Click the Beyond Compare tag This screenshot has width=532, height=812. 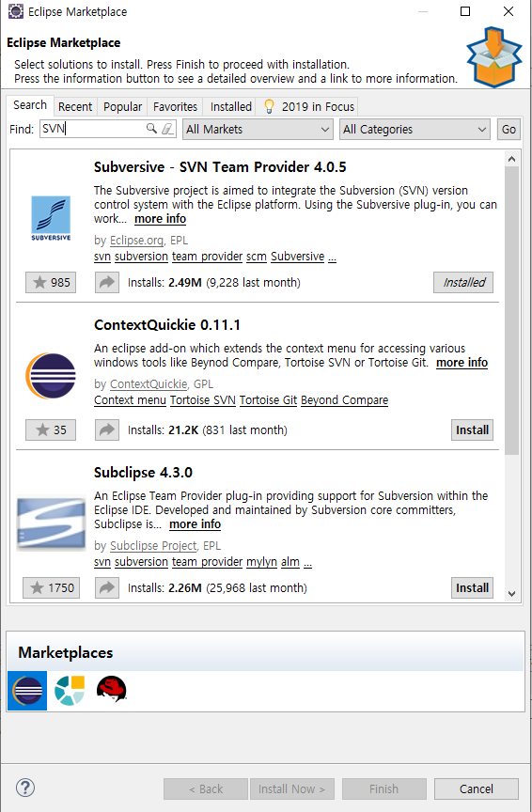344,400
